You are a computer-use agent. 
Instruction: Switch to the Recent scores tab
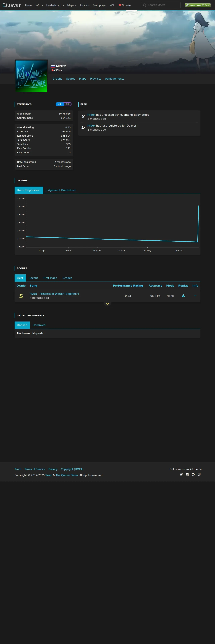(x=33, y=278)
